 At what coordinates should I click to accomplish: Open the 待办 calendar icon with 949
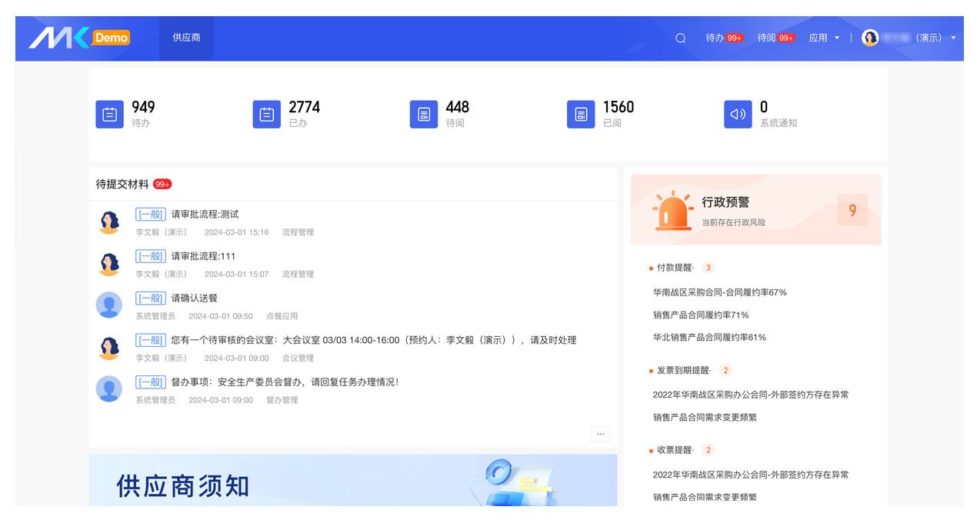click(109, 115)
